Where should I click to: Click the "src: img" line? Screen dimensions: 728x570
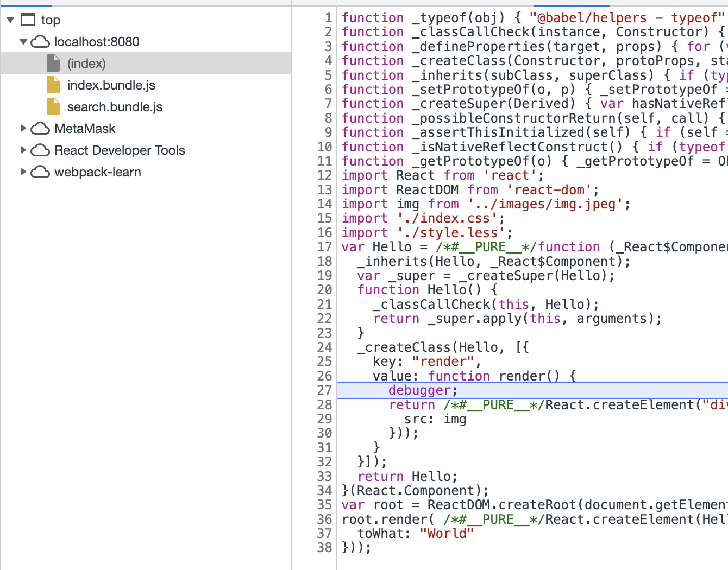click(x=435, y=419)
